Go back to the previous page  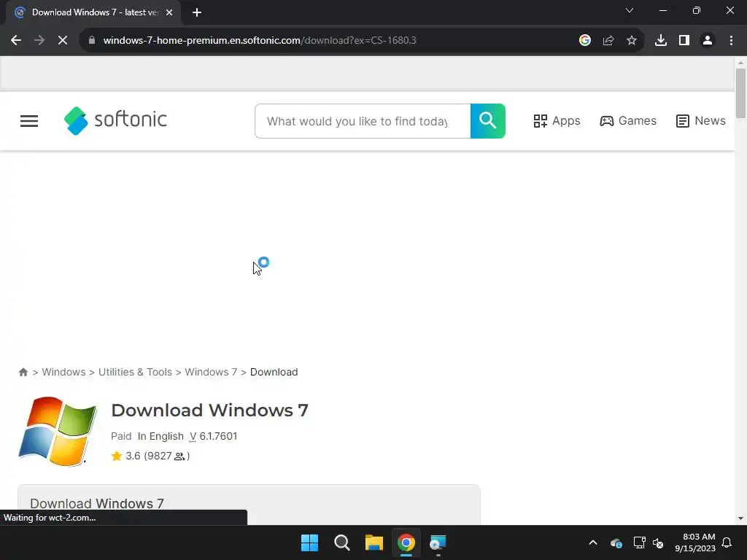click(16, 41)
